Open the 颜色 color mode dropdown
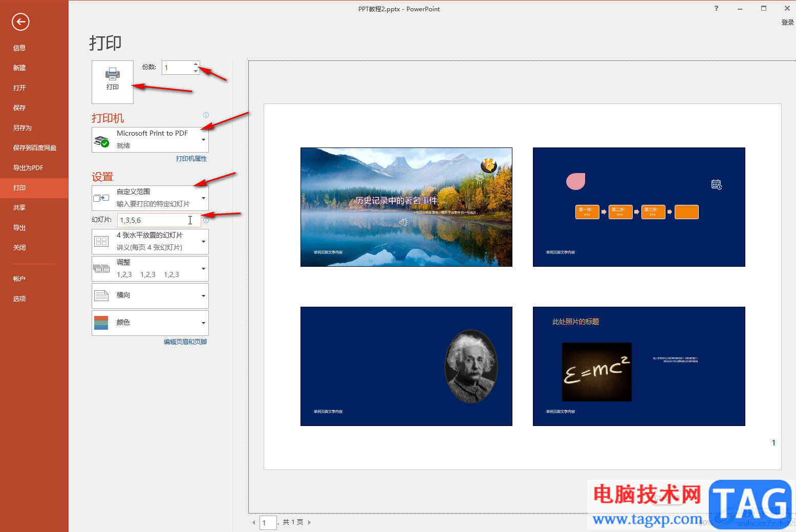This screenshot has width=796, height=532. [x=150, y=323]
